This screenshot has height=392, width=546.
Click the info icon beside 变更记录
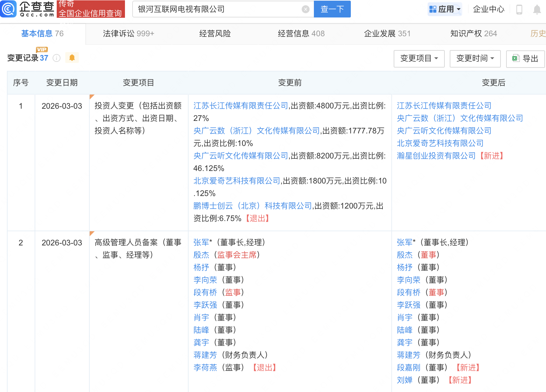click(x=57, y=58)
